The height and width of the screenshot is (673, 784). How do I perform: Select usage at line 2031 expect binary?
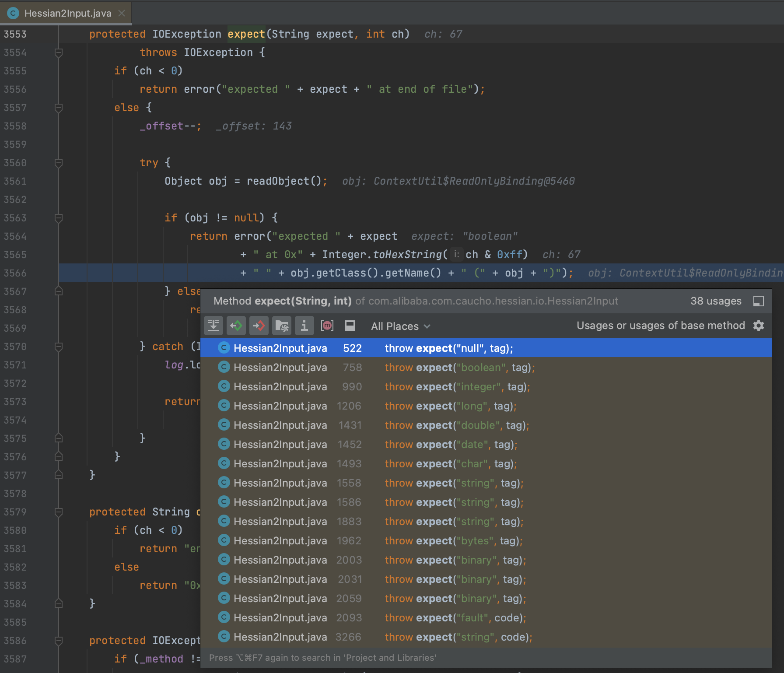(x=486, y=579)
